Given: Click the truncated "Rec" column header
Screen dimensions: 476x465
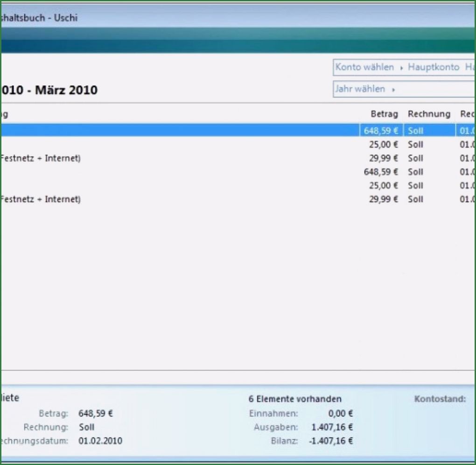Looking at the screenshot, I should pos(467,114).
